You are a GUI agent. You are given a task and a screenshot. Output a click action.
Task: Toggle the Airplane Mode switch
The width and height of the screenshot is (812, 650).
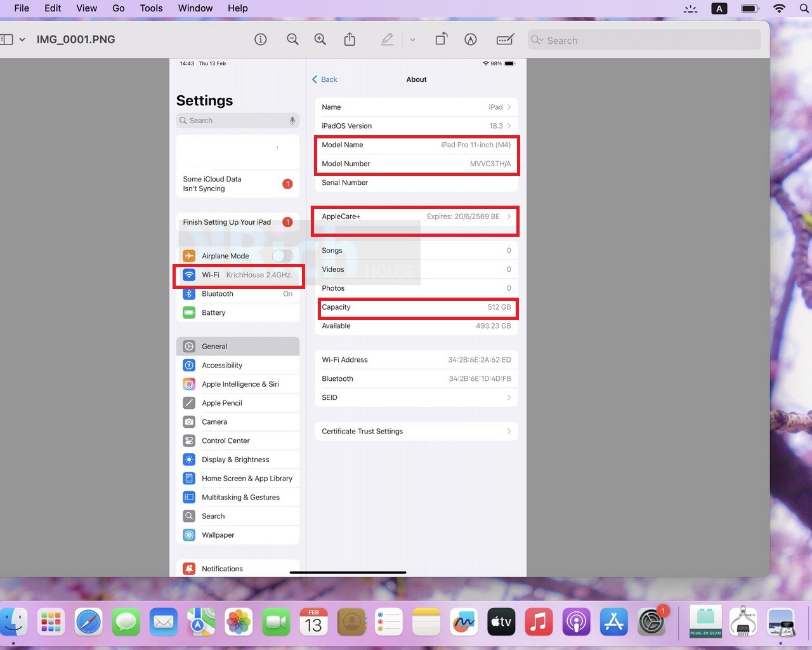282,256
